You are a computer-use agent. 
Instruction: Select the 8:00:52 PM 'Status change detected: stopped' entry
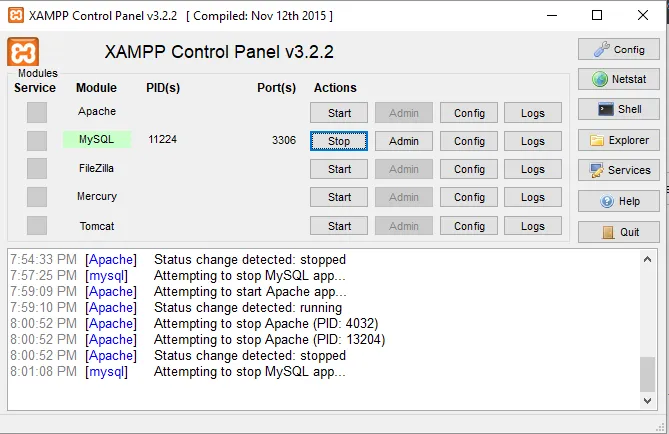[178, 355]
